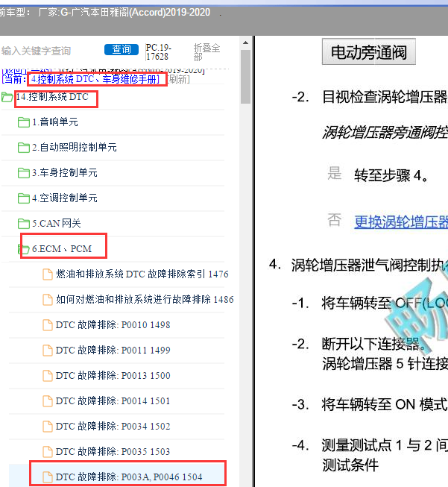
Task: Click document icon beside DTC P0014 1501
Action: coord(48,401)
